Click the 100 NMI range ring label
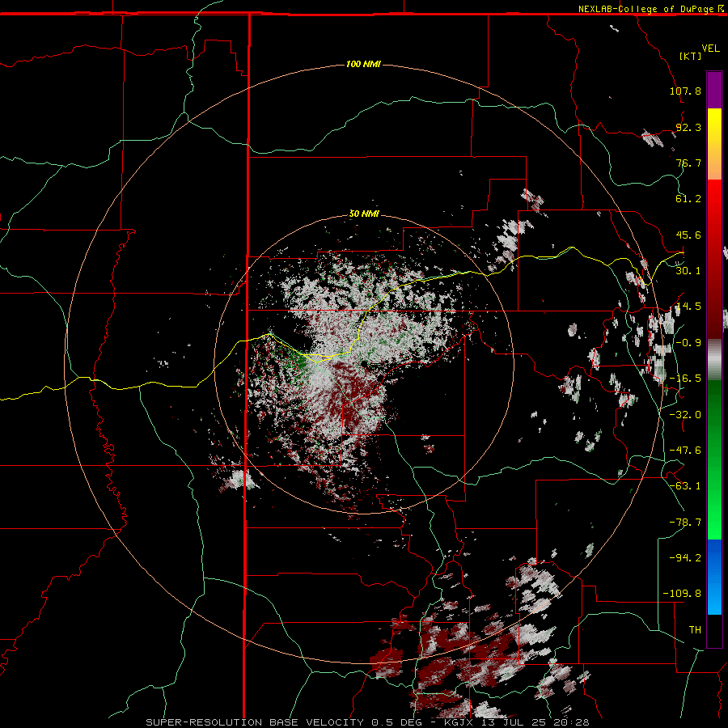Image resolution: width=728 pixels, height=728 pixels. [x=363, y=64]
